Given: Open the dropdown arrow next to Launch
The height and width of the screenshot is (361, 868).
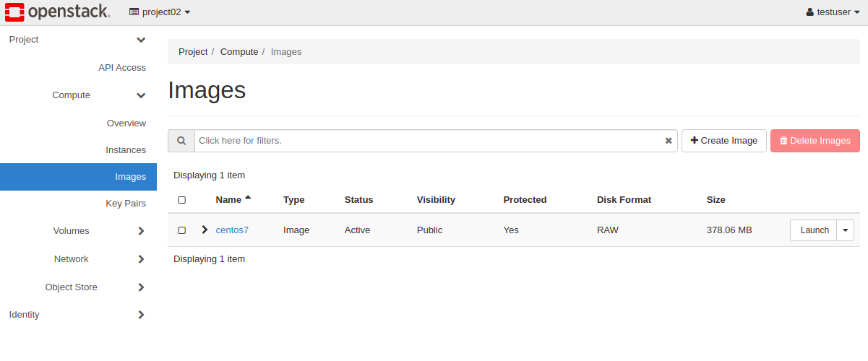Looking at the screenshot, I should 846,230.
